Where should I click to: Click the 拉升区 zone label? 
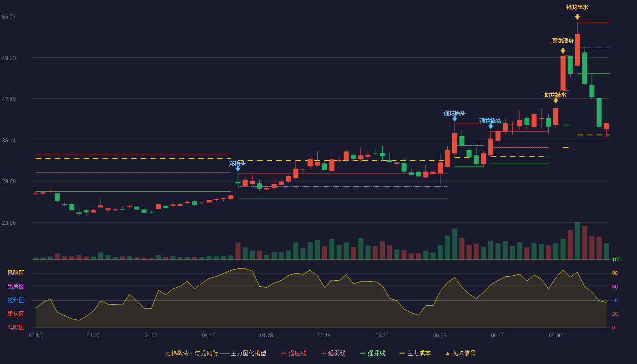point(15,300)
